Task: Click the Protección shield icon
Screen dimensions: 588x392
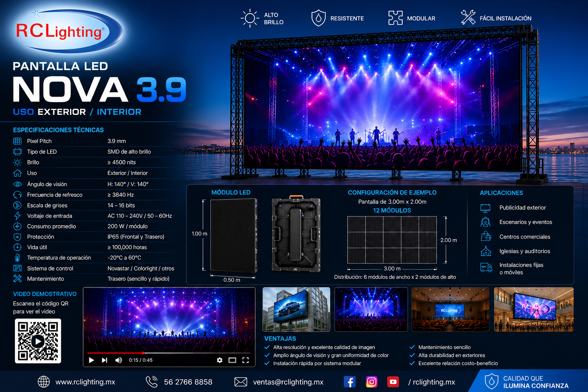Action: point(18,237)
